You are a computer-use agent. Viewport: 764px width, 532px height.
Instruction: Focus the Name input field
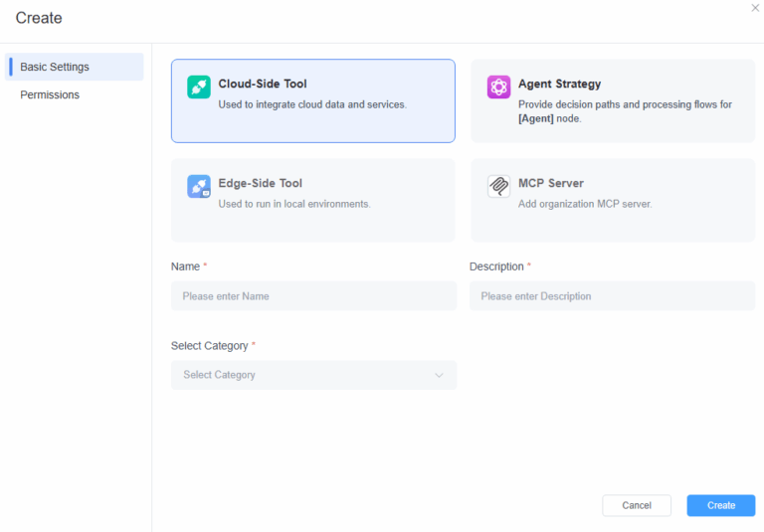point(313,296)
